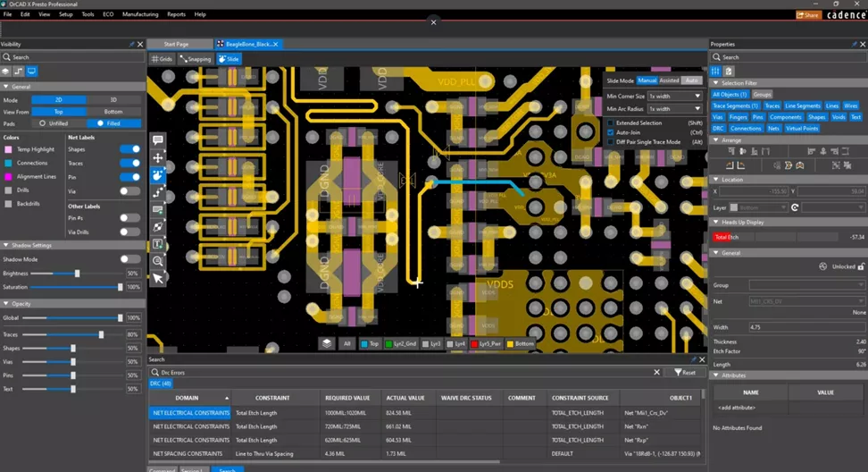
Task: Click the Grids toolbar button
Action: 163,59
